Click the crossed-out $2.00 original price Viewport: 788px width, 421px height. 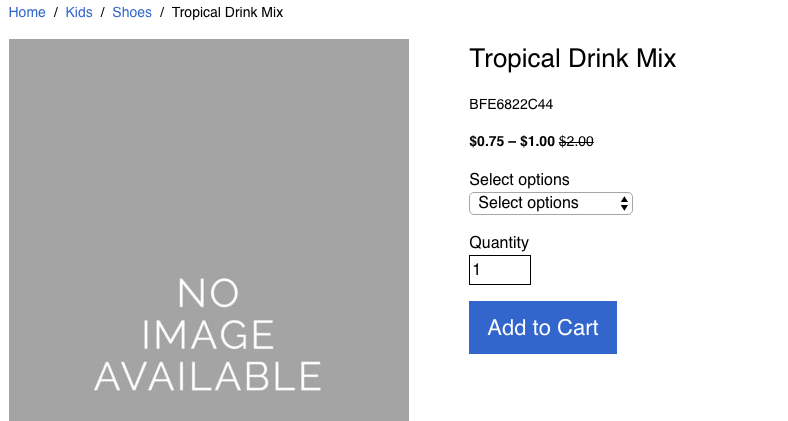pos(576,142)
